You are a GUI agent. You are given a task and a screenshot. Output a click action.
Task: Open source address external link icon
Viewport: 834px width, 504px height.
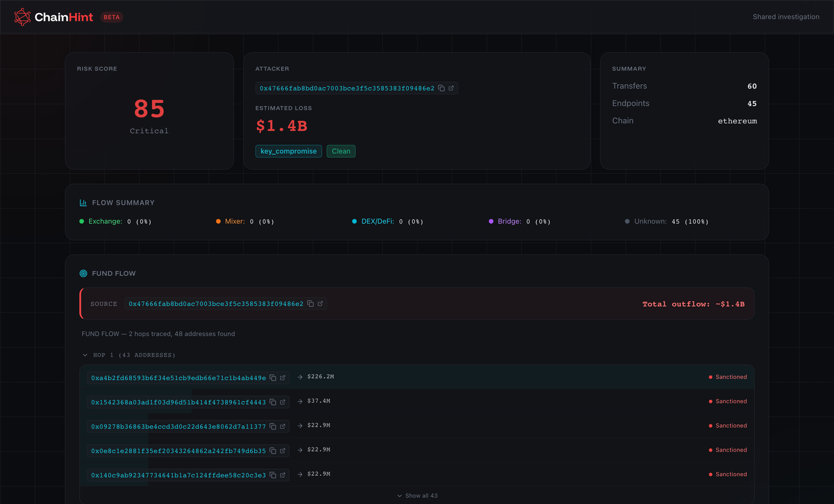(320, 304)
